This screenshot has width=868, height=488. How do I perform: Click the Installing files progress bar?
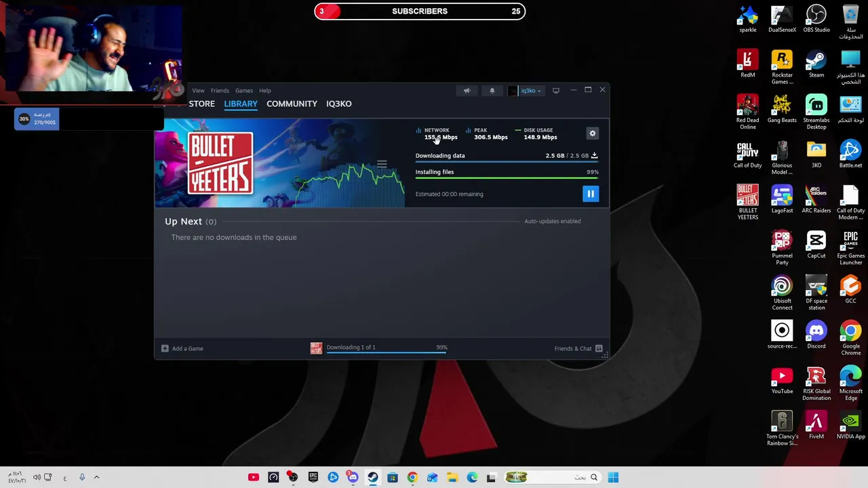[x=507, y=179]
